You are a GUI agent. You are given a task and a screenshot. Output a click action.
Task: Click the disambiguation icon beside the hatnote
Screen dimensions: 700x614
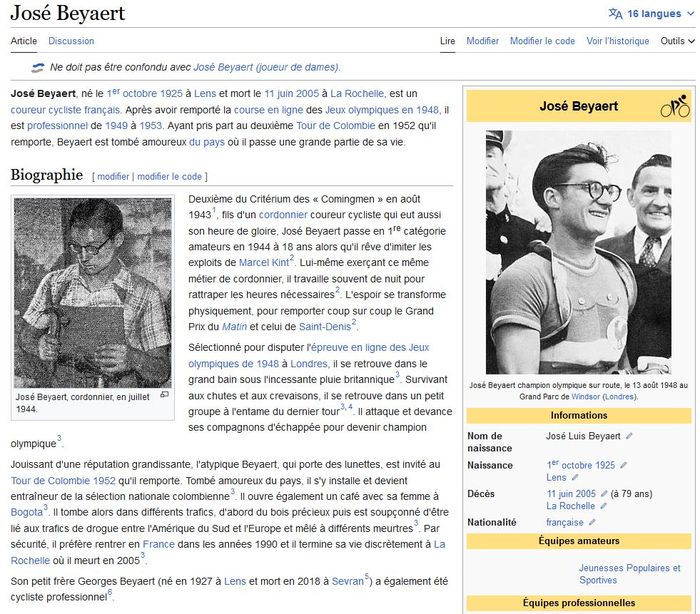[38, 68]
